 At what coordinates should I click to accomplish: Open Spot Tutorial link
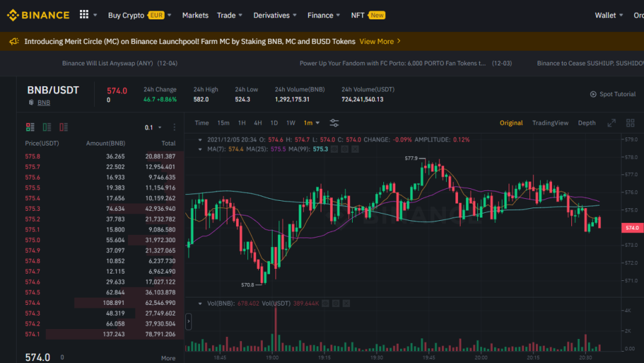pyautogui.click(x=617, y=94)
